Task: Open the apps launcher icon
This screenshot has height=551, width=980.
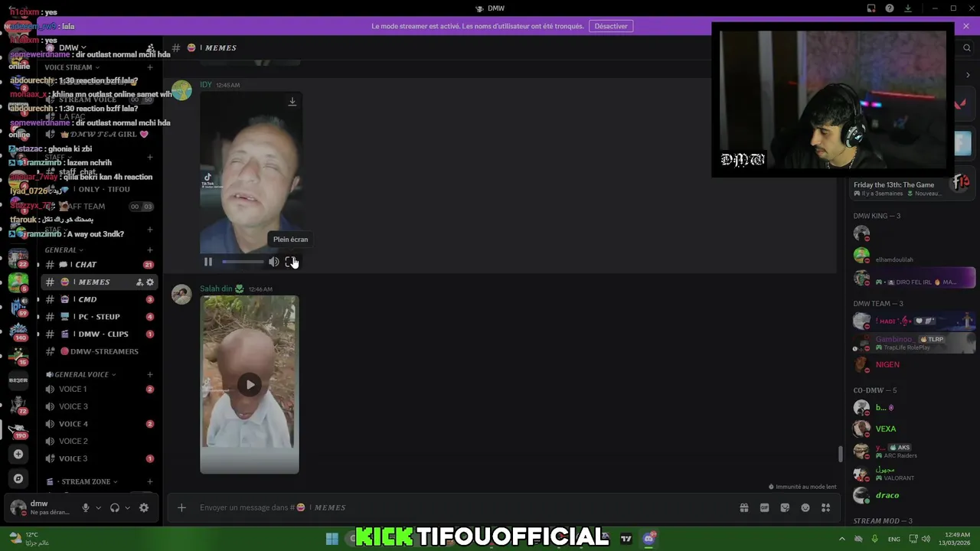Action: click(x=826, y=507)
